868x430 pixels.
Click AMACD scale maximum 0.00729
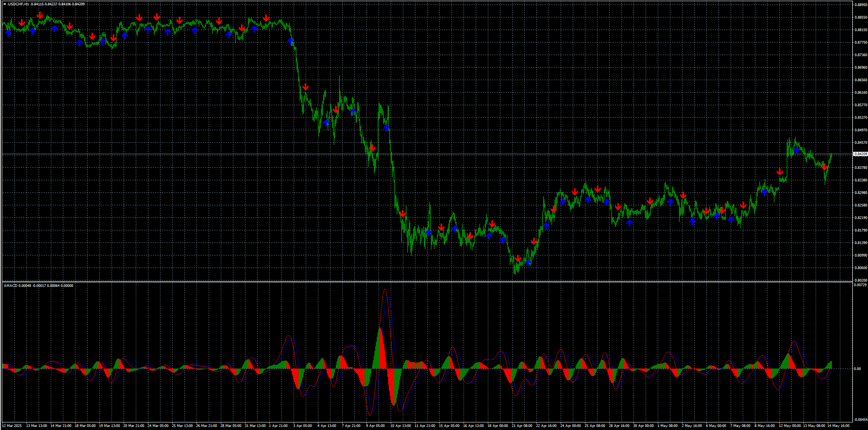860,285
